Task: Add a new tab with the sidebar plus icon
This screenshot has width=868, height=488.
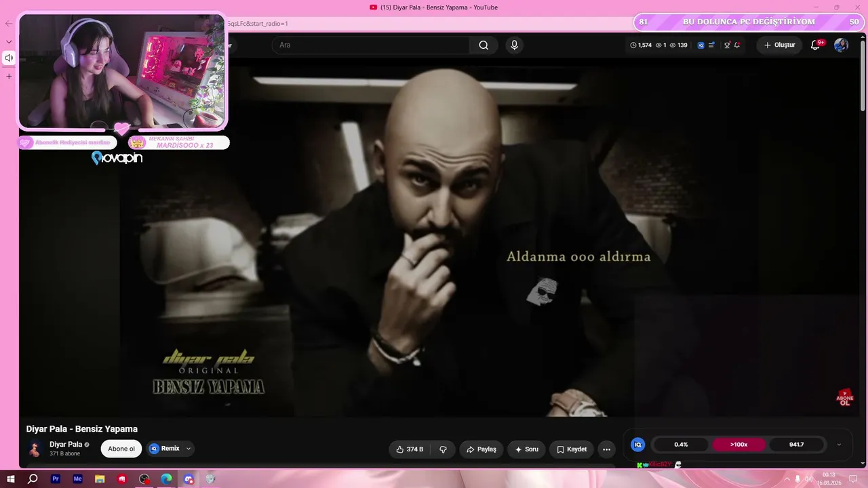Action: point(9,77)
